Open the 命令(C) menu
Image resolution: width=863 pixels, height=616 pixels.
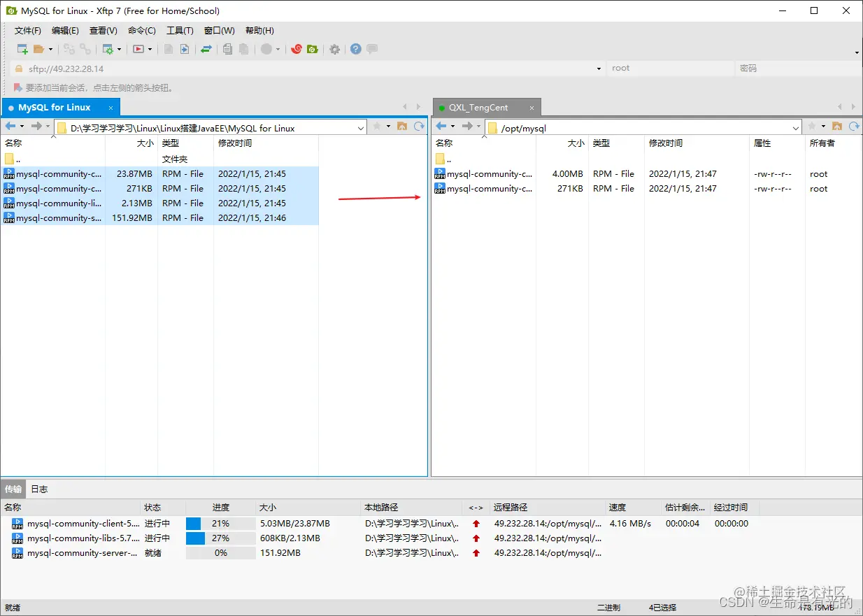click(x=142, y=31)
